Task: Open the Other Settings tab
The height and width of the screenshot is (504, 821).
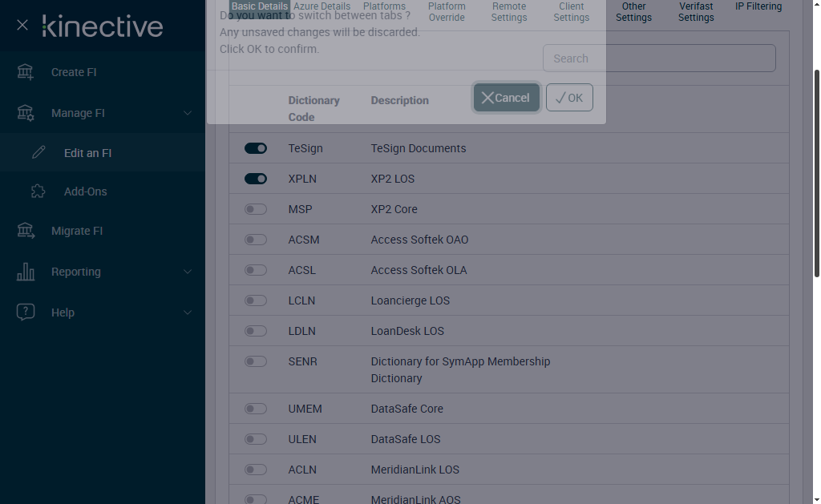Action: 633,11
